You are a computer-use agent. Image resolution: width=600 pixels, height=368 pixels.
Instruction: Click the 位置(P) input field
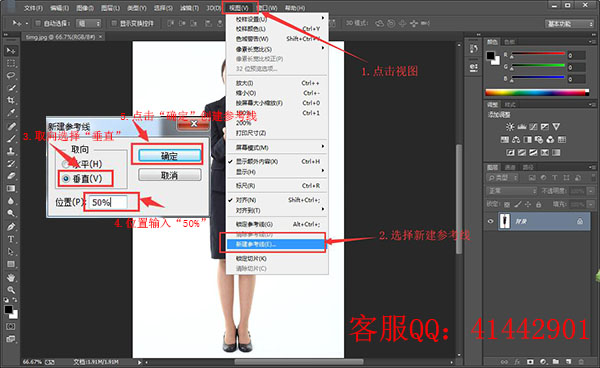coord(108,202)
